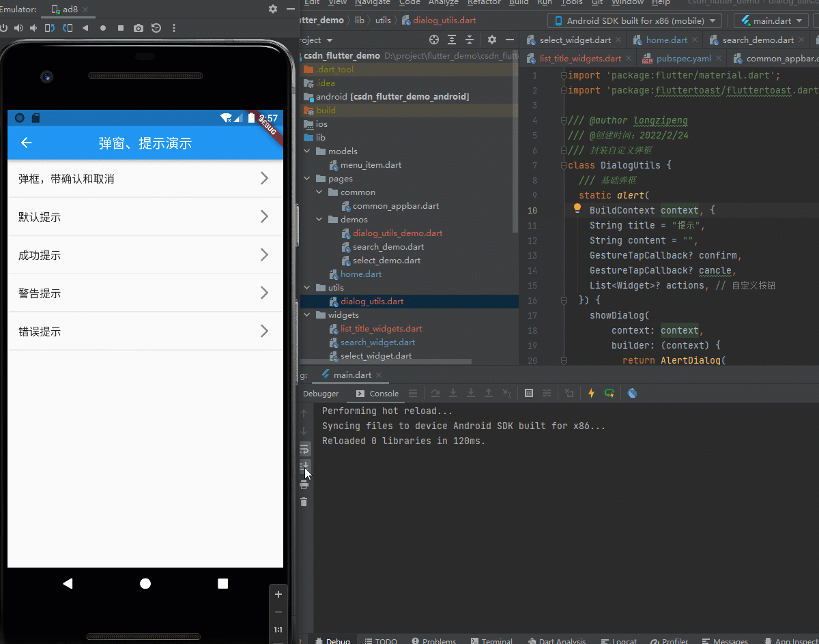Switch to list_title_widgets.dart editor tab
This screenshot has width=819, height=644.
(579, 59)
